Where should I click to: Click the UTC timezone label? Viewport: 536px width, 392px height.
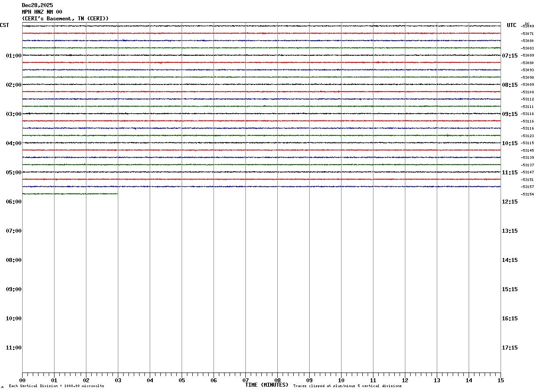coord(512,25)
